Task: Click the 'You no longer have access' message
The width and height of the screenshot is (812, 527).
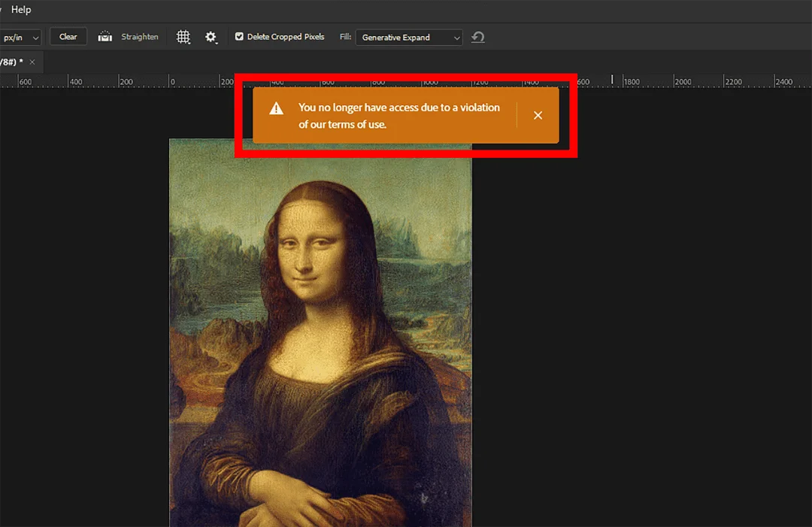Action: click(x=398, y=116)
